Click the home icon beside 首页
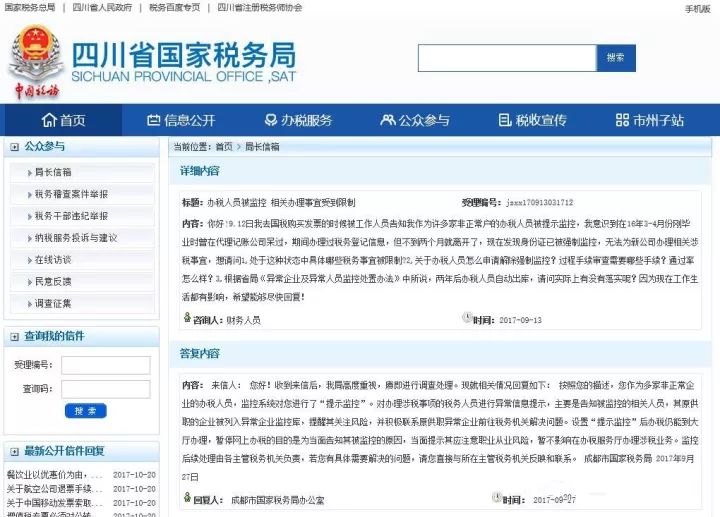Screen dimensions: 720x517 49,120
